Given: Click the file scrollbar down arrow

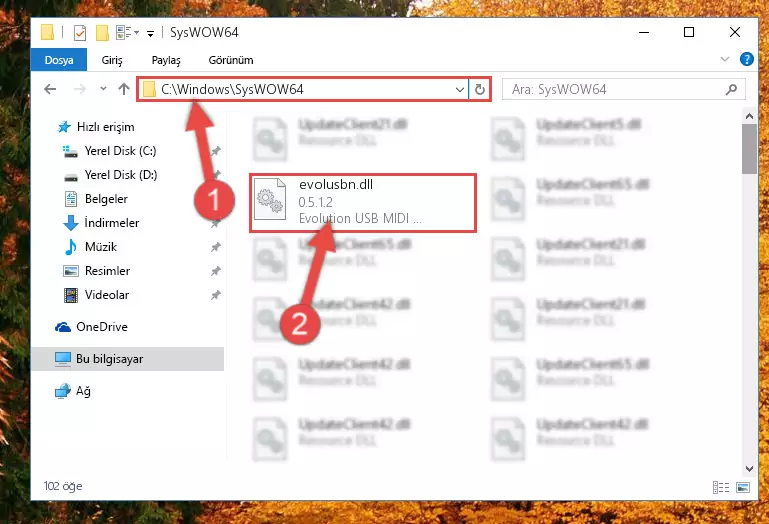Looking at the screenshot, I should point(749,469).
